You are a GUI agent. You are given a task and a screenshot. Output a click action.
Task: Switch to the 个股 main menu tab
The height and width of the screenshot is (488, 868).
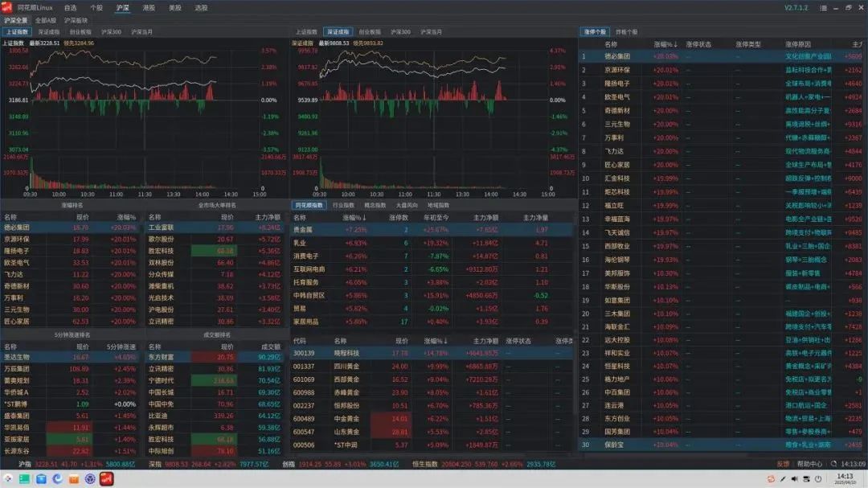point(96,8)
